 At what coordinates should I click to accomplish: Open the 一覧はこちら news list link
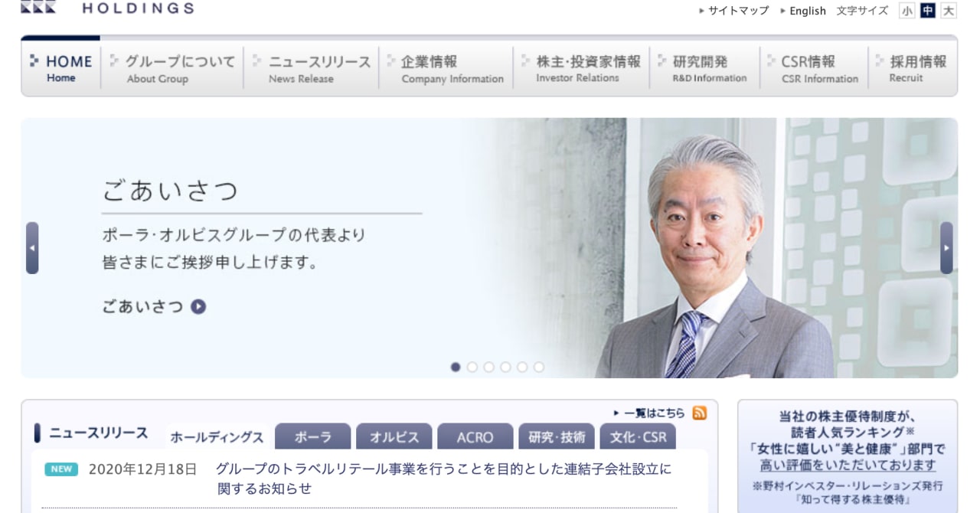(653, 413)
